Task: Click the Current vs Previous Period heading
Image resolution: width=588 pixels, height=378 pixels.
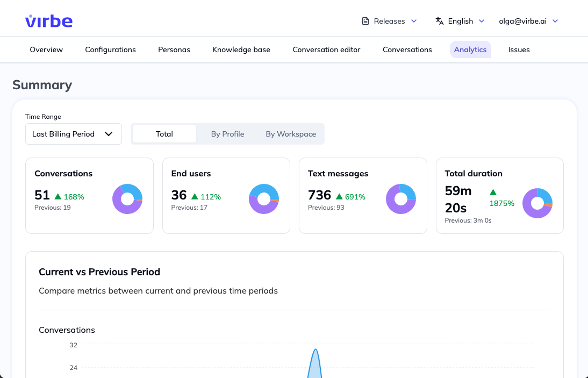Action: tap(99, 272)
